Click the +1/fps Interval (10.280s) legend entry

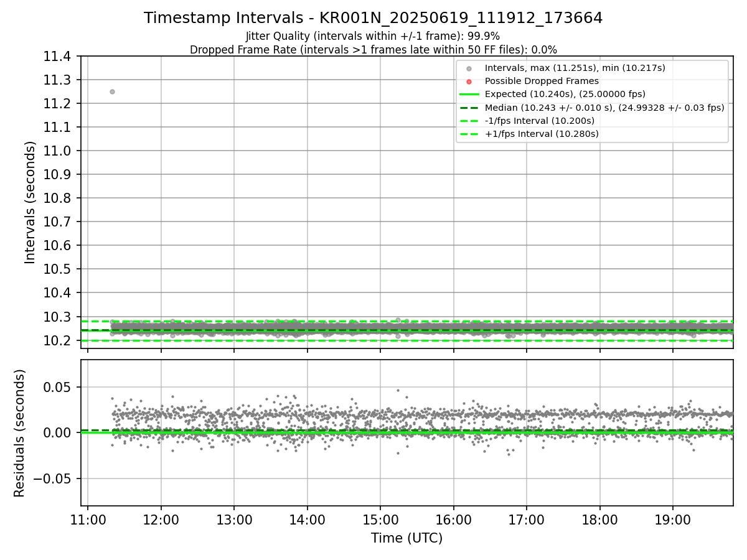tap(529, 134)
